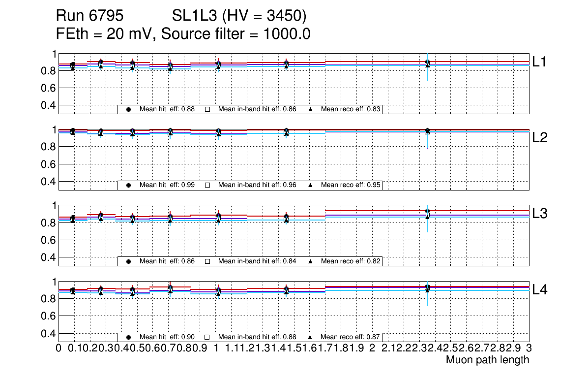Click 'Mean reco eff: 0.87' legend text

point(351,337)
